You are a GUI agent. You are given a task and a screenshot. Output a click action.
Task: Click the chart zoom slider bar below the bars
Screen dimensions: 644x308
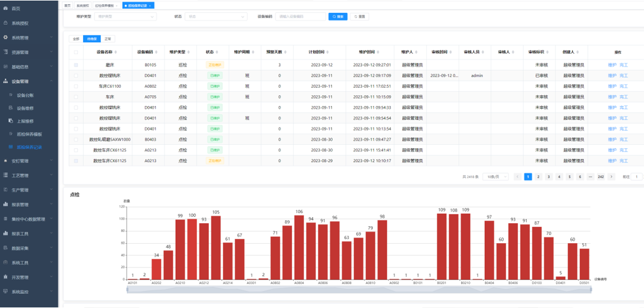358,289
